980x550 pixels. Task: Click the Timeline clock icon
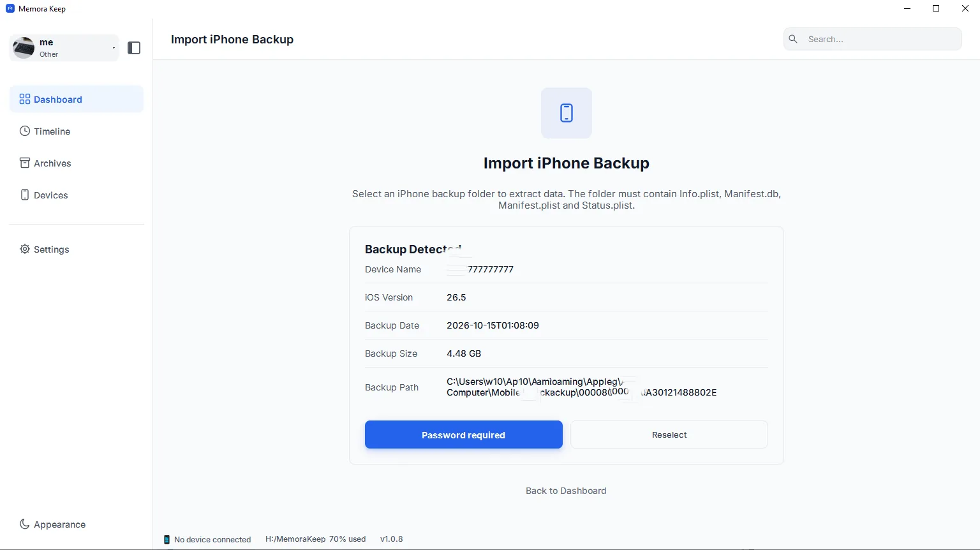(25, 131)
